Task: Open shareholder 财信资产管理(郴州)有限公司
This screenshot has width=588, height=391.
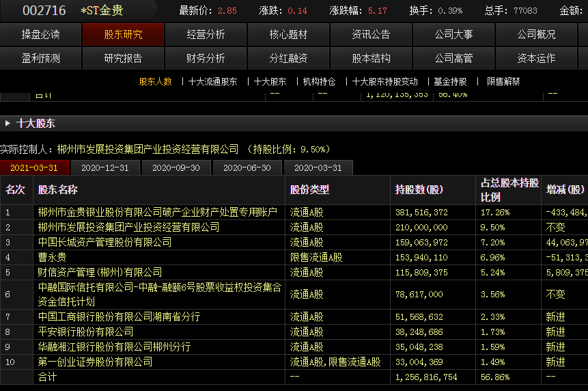Action: [x=100, y=273]
